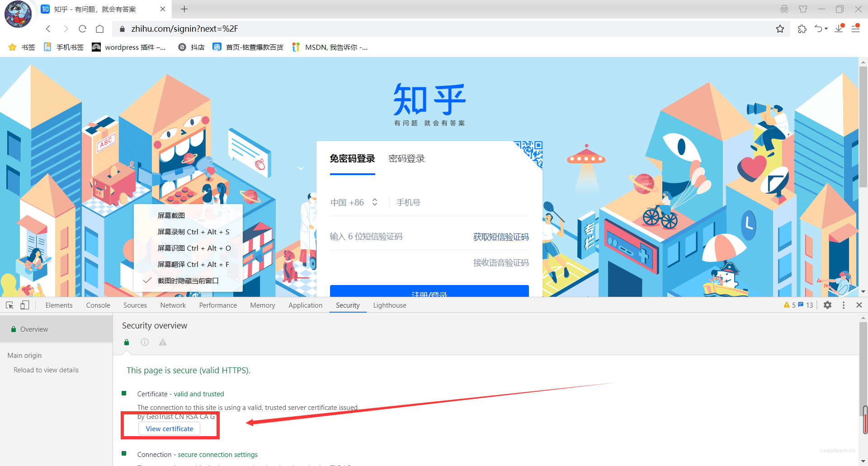The image size is (868, 466).
Task: Click the padlock icon in address bar
Action: pos(122,29)
